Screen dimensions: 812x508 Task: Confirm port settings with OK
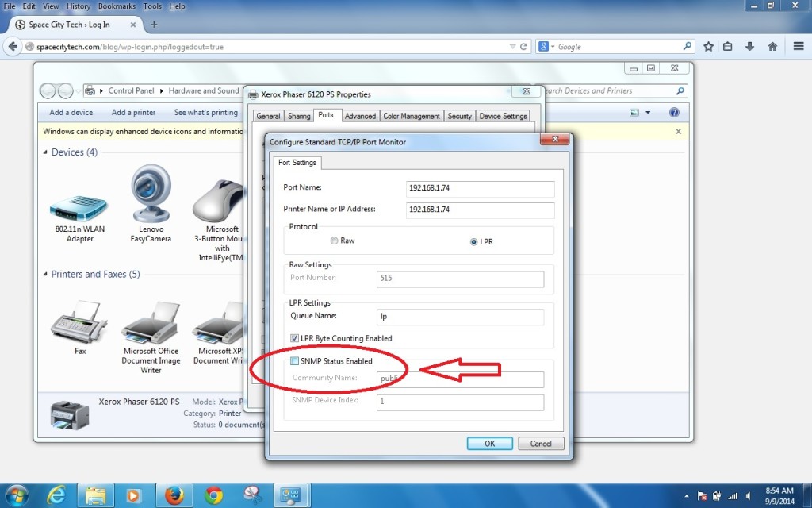(x=489, y=444)
